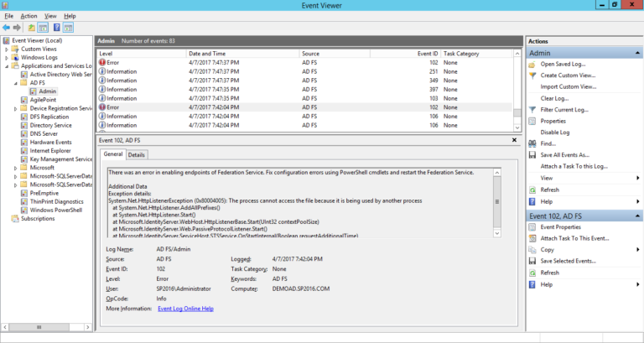Open the Help menu in menu bar
This screenshot has width=644, height=343.
(x=70, y=16)
